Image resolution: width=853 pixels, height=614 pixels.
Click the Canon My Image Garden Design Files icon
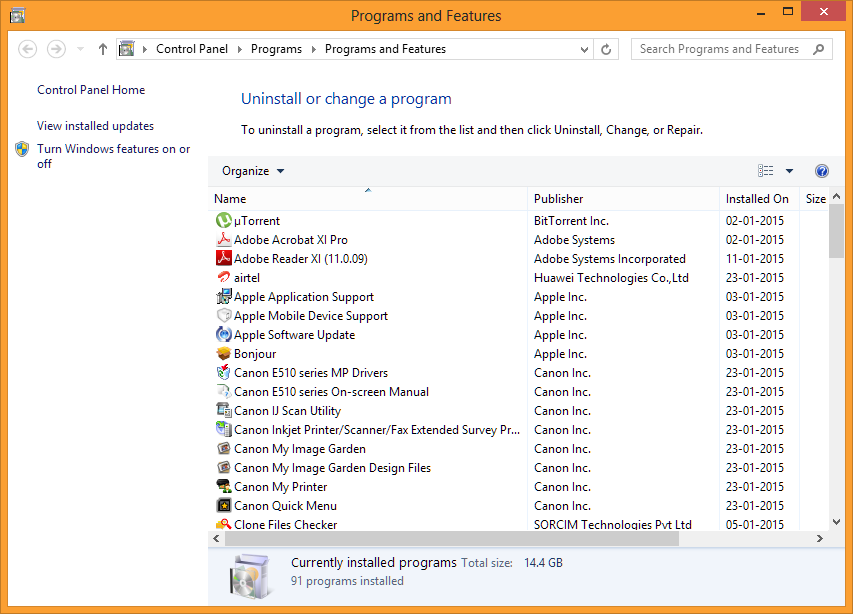coord(224,468)
